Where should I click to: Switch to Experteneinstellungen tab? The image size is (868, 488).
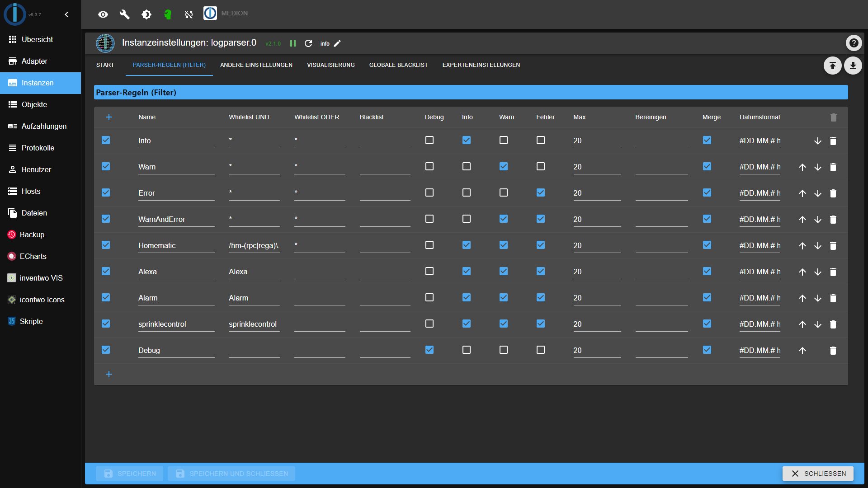pos(481,65)
